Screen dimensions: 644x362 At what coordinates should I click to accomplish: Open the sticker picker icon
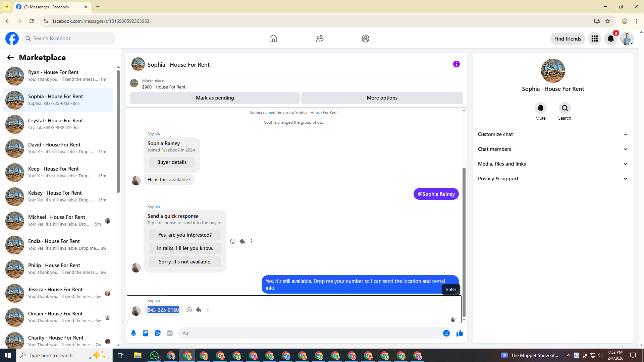[x=158, y=333]
